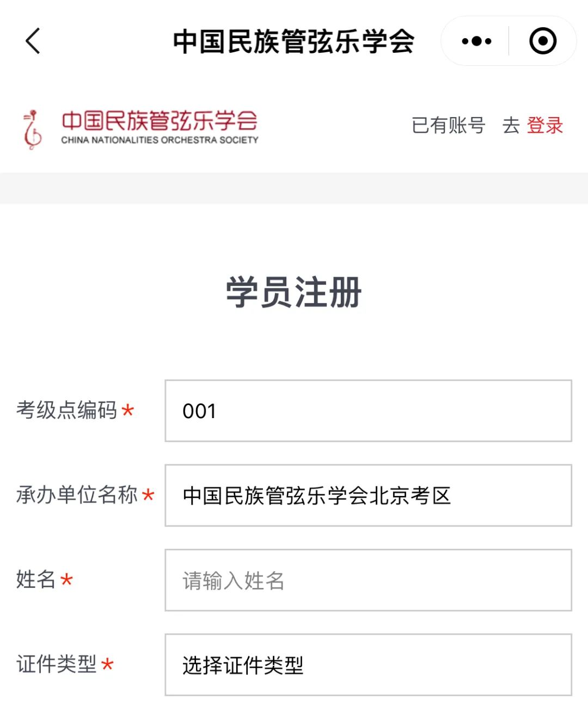588x705 pixels.
Task: Focus the 考级点编码 field containing 001
Action: 368,410
